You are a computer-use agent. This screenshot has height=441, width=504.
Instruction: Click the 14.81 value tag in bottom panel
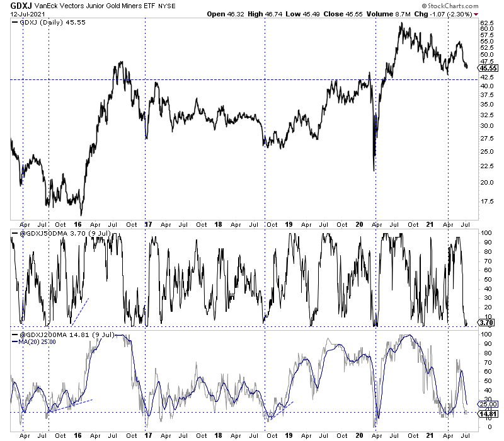[x=489, y=414]
